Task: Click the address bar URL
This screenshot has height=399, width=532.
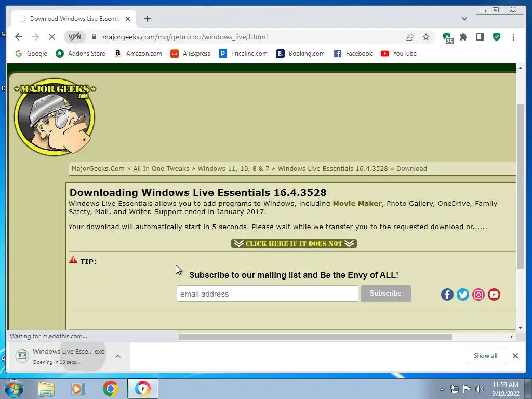Action: click(185, 37)
